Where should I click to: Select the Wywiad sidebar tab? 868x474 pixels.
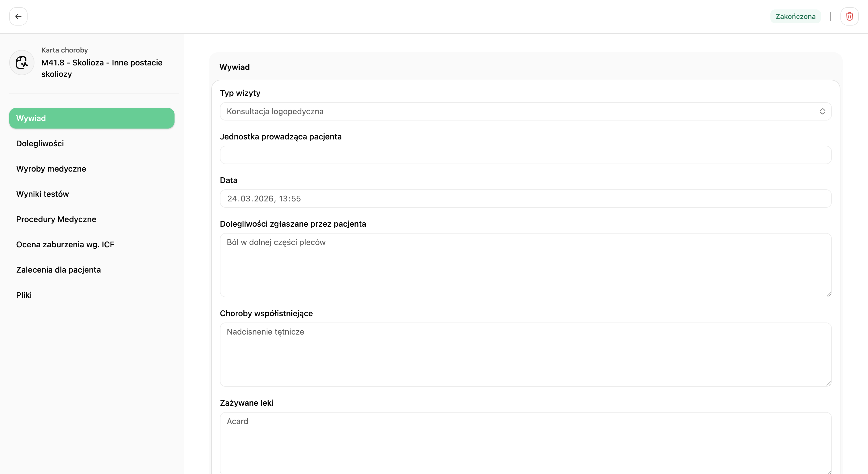coord(92,118)
